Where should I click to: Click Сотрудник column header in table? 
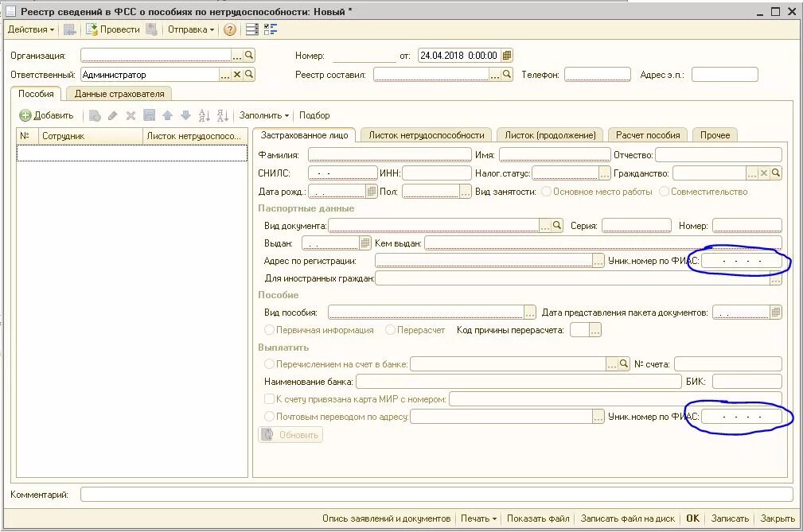click(x=91, y=136)
